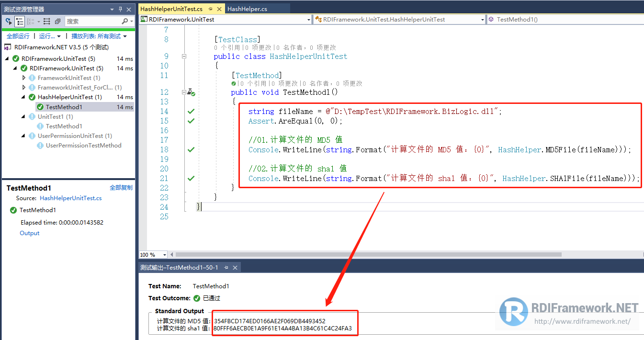Open the TestMethod1 Output link
The height and width of the screenshot is (340, 644).
(29, 233)
